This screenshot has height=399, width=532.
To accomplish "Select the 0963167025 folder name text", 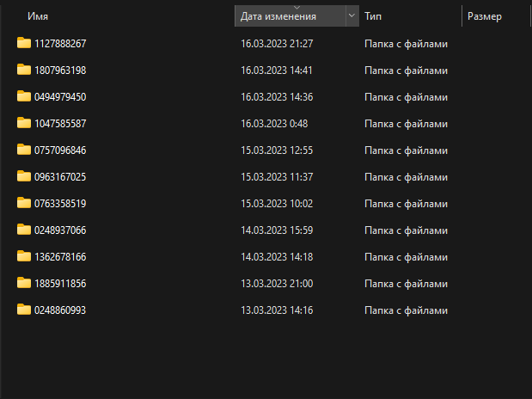I will 60,176.
